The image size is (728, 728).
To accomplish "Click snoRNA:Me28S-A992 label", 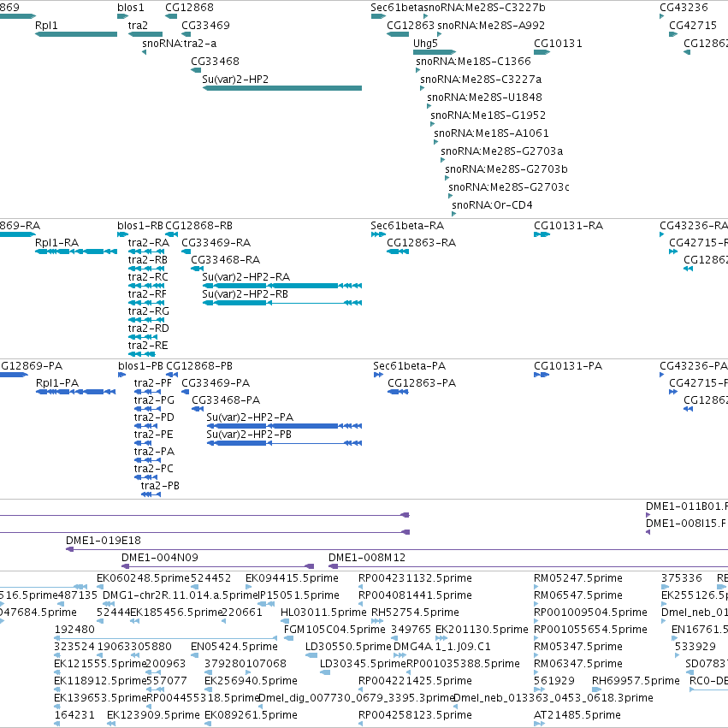I will (491, 26).
